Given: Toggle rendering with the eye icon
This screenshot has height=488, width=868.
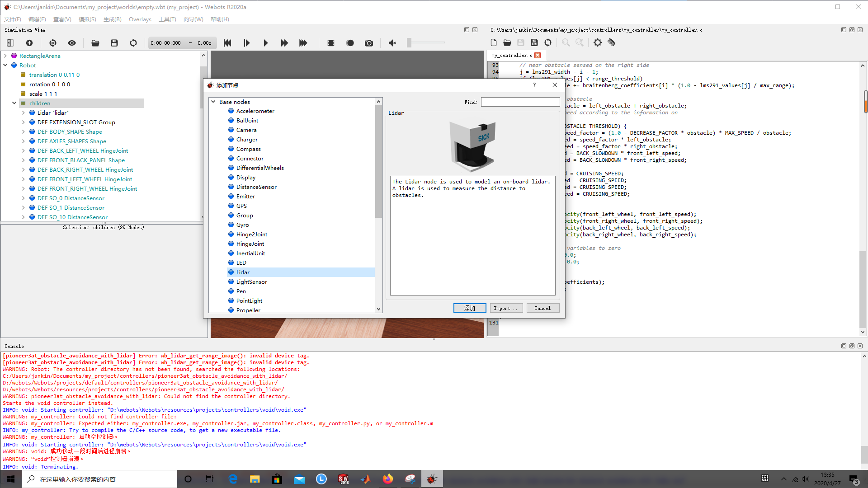Looking at the screenshot, I should [71, 42].
